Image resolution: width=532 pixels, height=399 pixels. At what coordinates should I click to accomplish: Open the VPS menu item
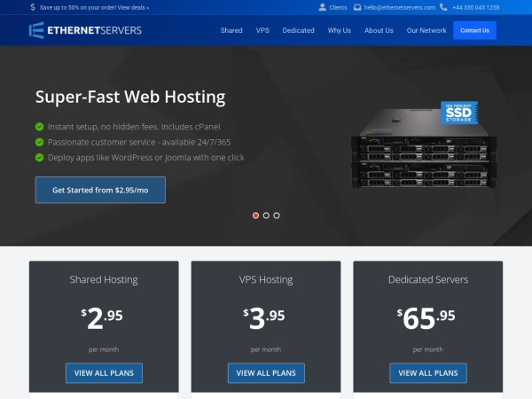[262, 30]
